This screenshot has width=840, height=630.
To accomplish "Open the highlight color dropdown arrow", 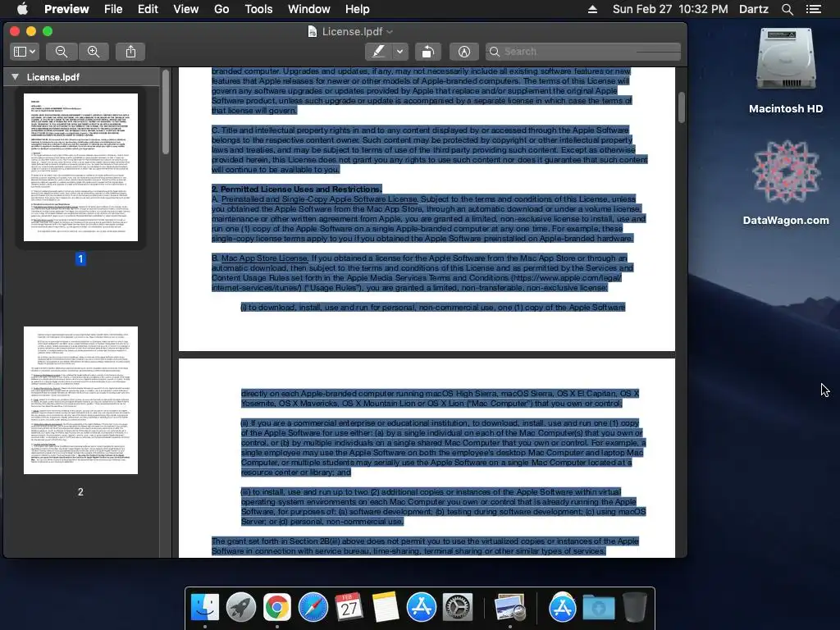I will coord(399,52).
